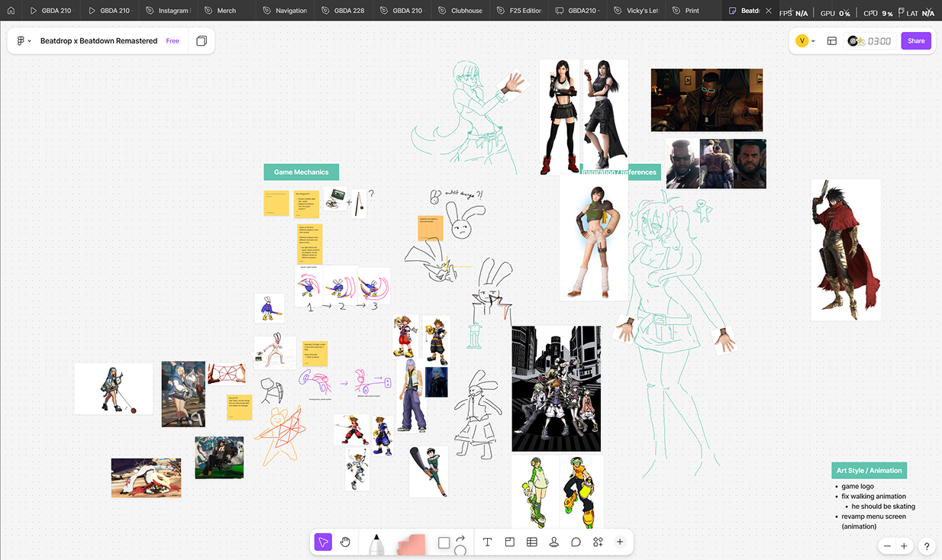Activate the Hand pan tool
The height and width of the screenshot is (560, 942).
[x=345, y=542]
